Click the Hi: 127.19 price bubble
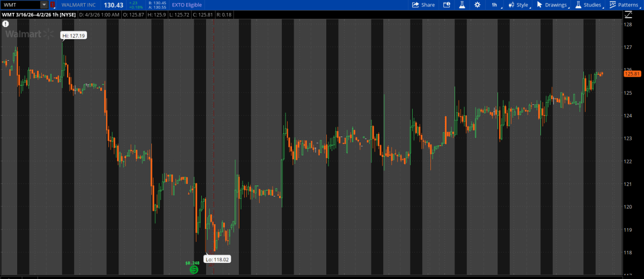644x279 pixels. [x=74, y=35]
